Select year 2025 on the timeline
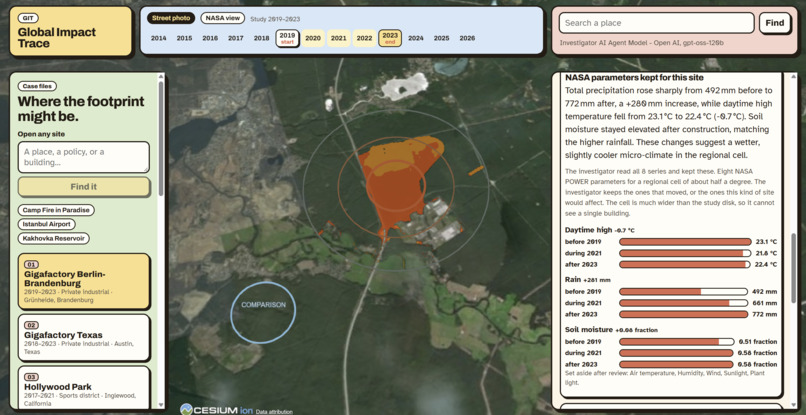 click(x=442, y=38)
